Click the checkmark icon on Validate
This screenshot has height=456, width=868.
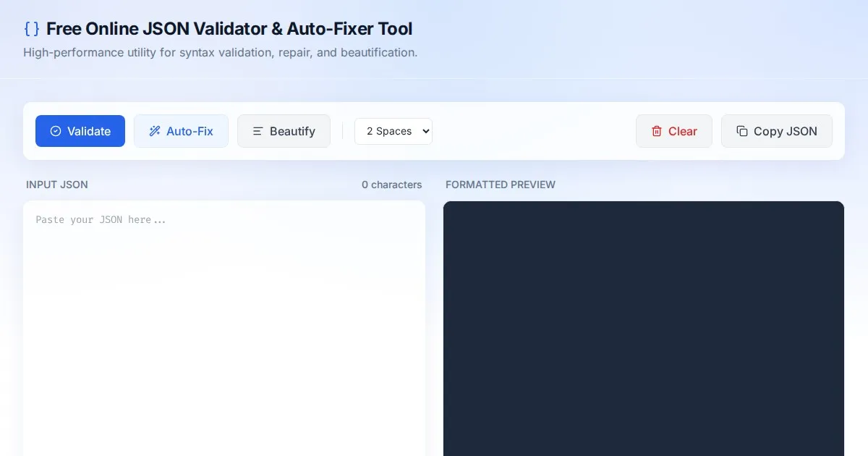56,131
